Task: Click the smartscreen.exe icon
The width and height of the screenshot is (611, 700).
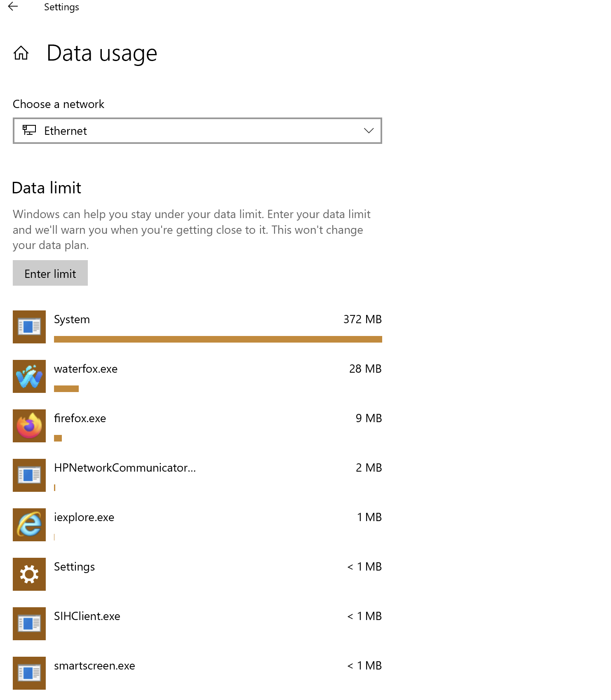Action: coord(29,673)
